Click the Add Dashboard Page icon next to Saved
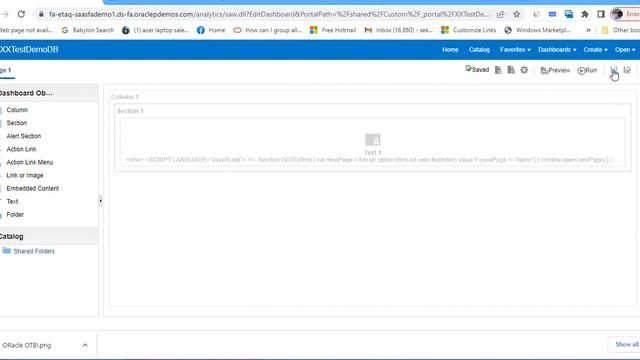This screenshot has width=640, height=360. coord(498,70)
